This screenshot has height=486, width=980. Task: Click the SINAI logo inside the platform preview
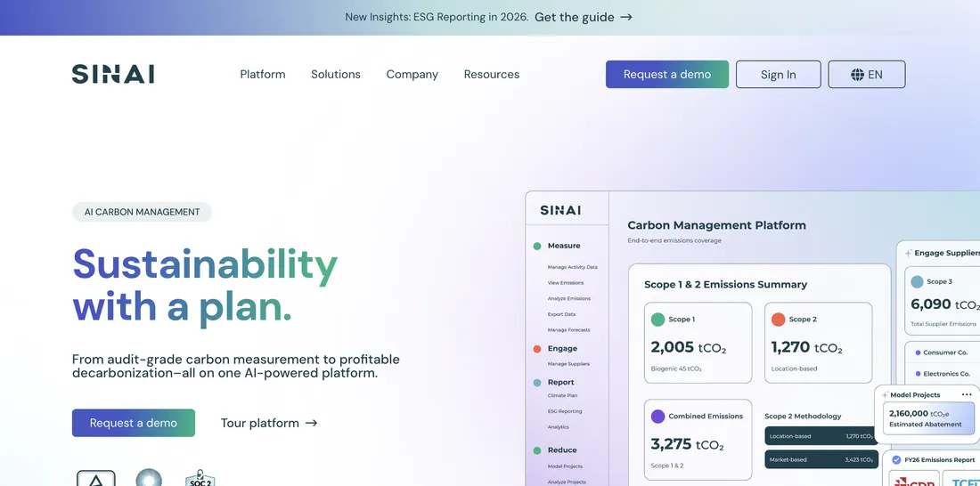(x=560, y=210)
